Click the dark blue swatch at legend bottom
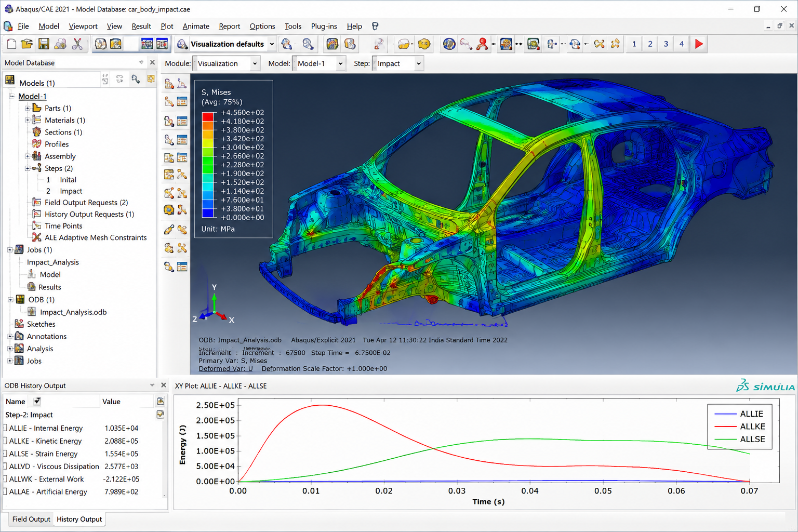 point(208,213)
